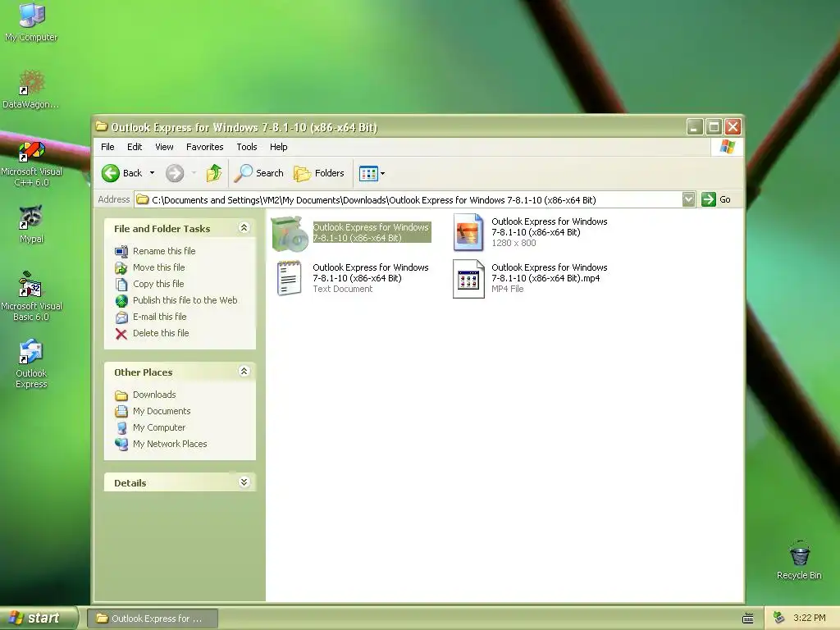Select Microsoft Visual Basic 6.0 desktop icon
The width and height of the screenshot is (840, 630).
click(31, 297)
